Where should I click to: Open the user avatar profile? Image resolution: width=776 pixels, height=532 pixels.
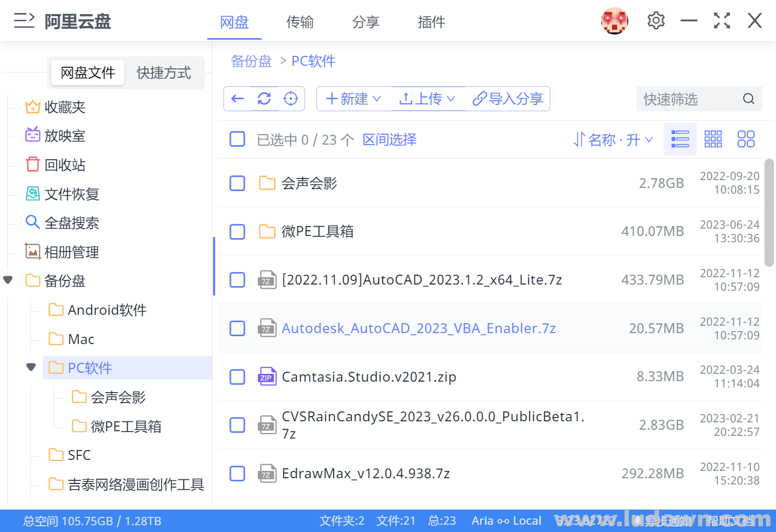coord(614,21)
